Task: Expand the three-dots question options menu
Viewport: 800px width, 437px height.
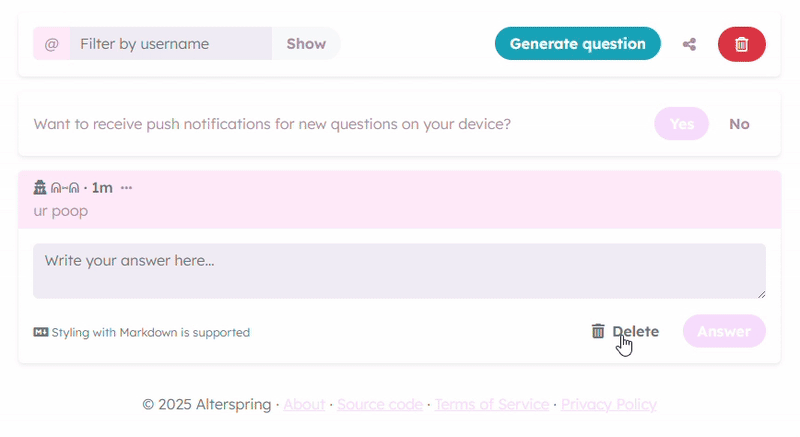Action: coord(126,188)
